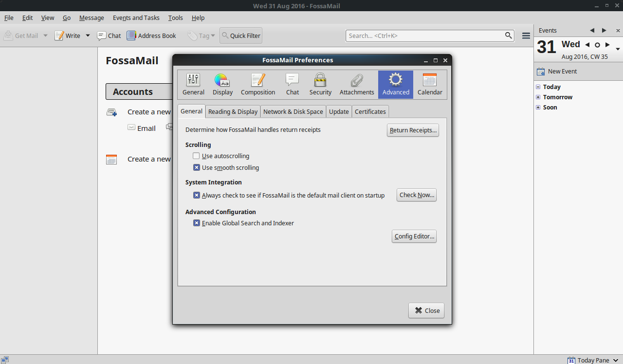Uncheck always check default mail client
This screenshot has height=364, width=623.
(197, 195)
